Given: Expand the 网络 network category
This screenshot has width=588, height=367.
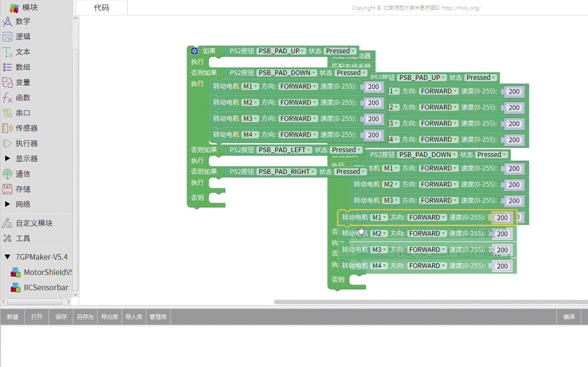Looking at the screenshot, I should tap(7, 204).
